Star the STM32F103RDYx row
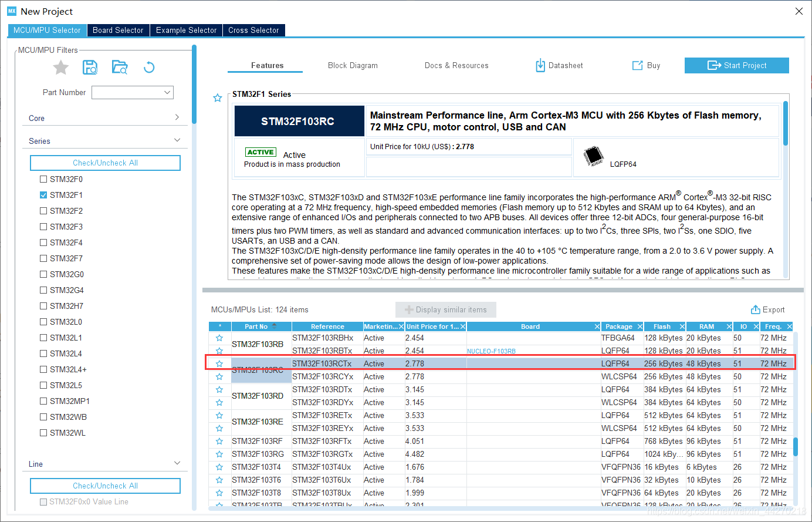 click(x=219, y=403)
